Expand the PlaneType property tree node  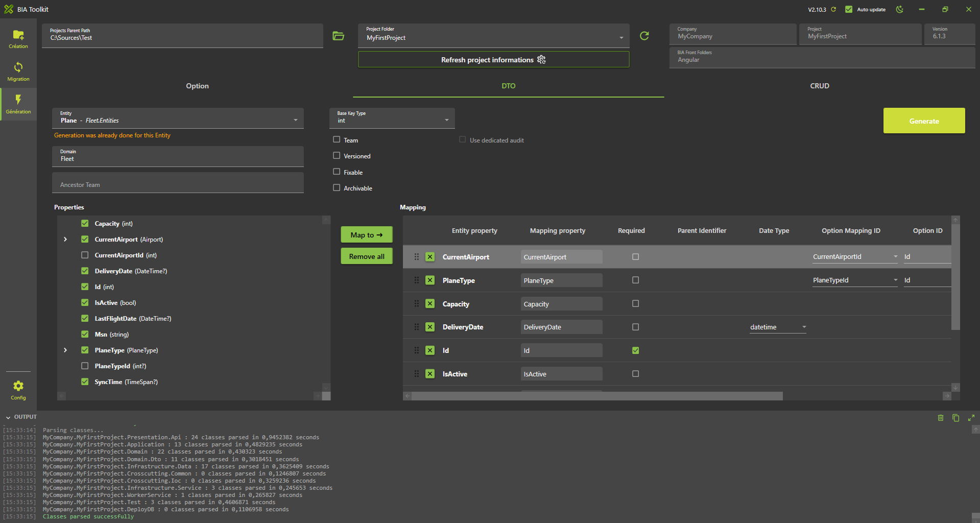click(x=65, y=350)
